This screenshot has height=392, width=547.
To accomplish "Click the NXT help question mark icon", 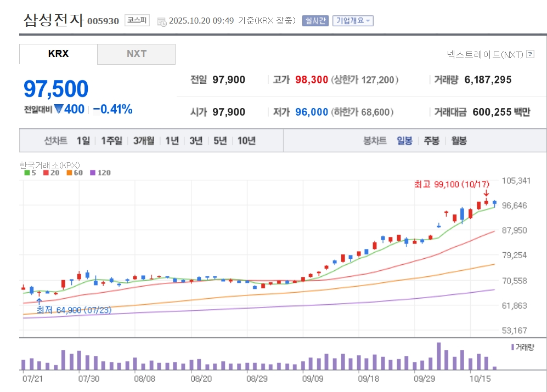I will [x=530, y=54].
